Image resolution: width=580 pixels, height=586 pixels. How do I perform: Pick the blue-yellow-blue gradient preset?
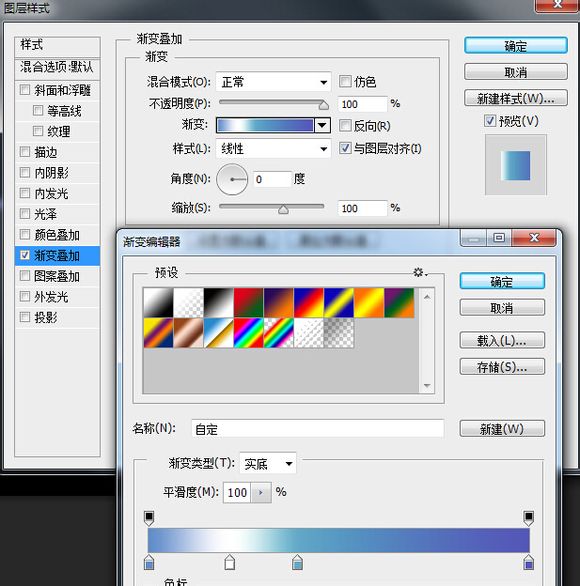point(339,303)
